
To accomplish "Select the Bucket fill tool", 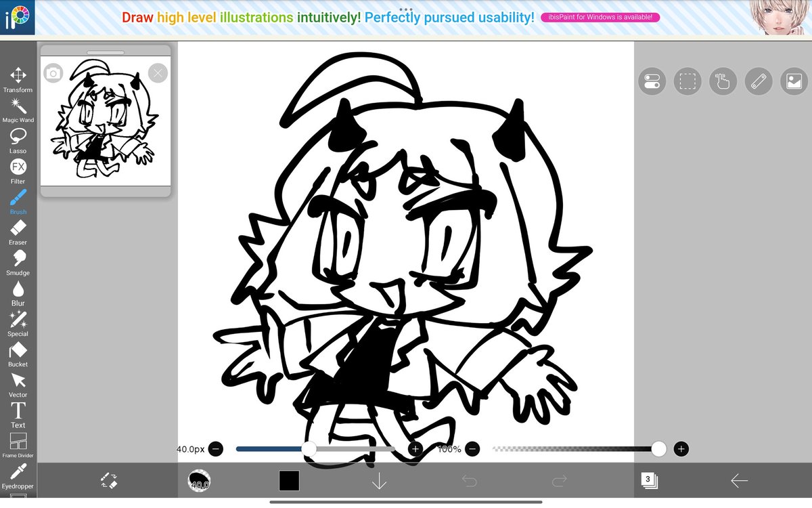I will (x=18, y=354).
